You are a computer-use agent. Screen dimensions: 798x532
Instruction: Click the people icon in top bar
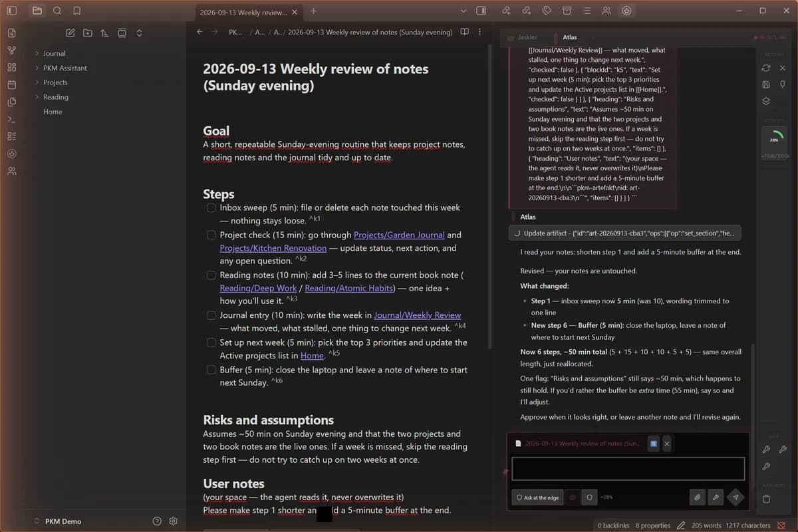point(606,11)
